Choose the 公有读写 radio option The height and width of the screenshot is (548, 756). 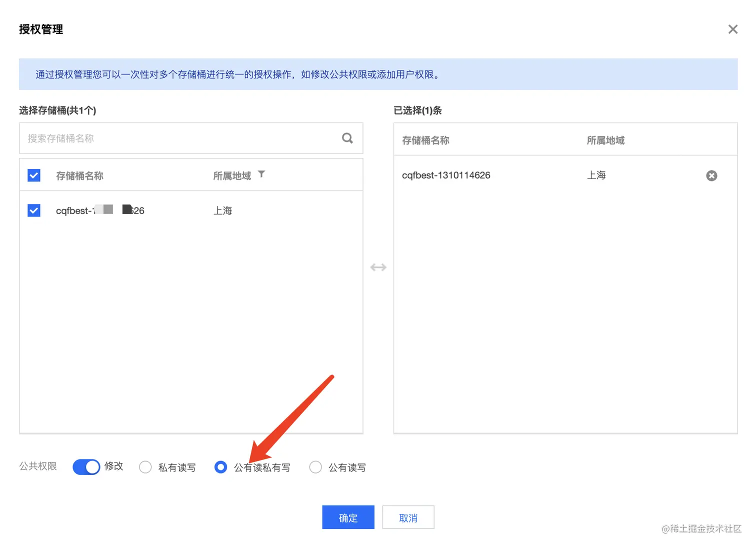(315, 467)
